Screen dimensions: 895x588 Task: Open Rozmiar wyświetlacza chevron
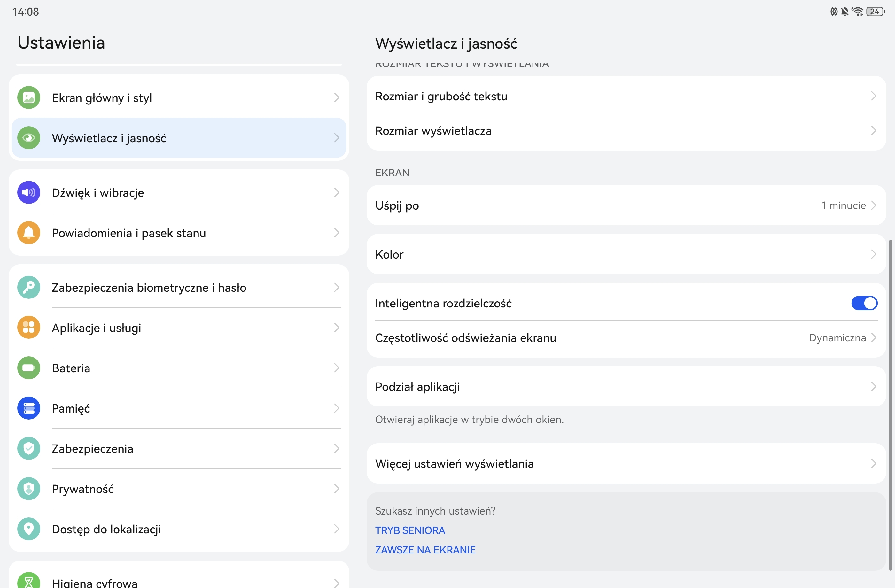click(x=874, y=131)
